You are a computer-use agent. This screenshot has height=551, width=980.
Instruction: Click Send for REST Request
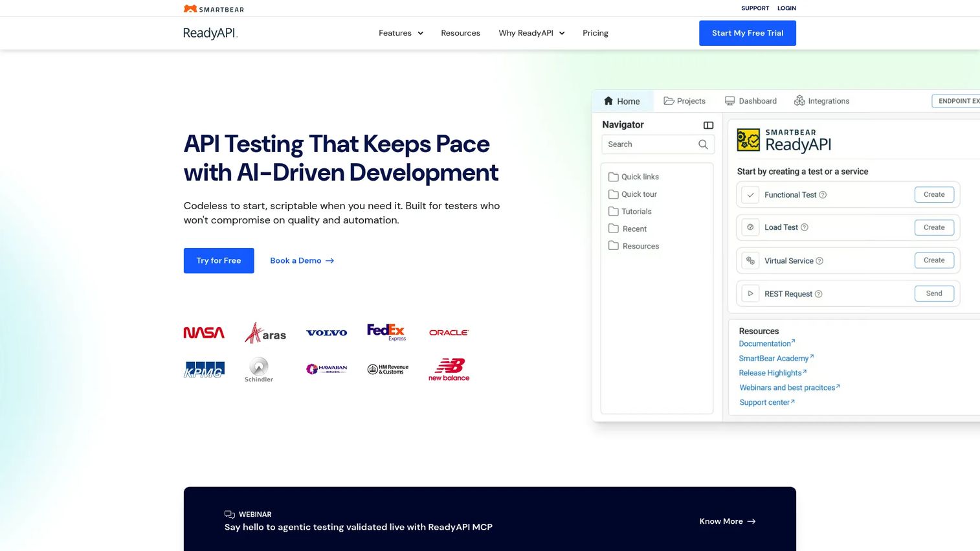[x=934, y=293]
